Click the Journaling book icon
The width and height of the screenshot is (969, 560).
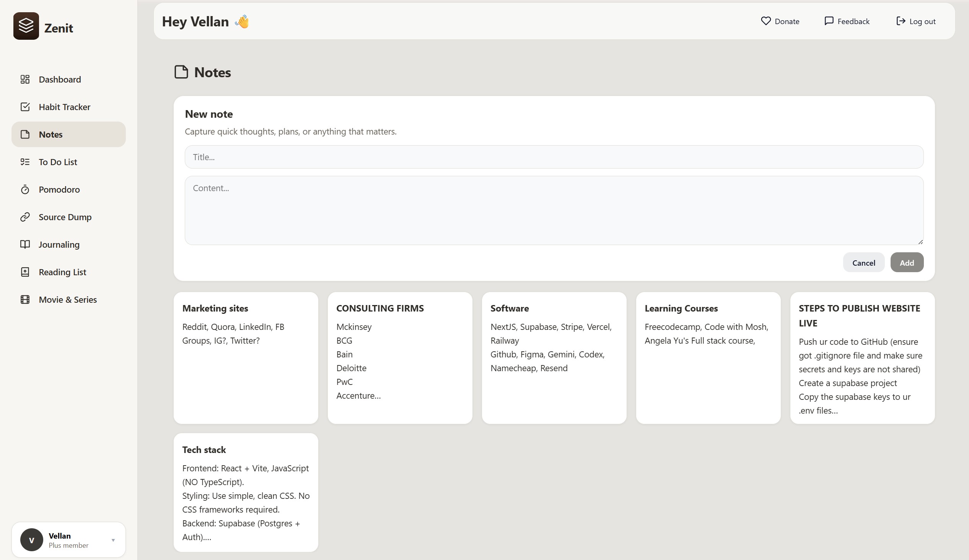(25, 244)
